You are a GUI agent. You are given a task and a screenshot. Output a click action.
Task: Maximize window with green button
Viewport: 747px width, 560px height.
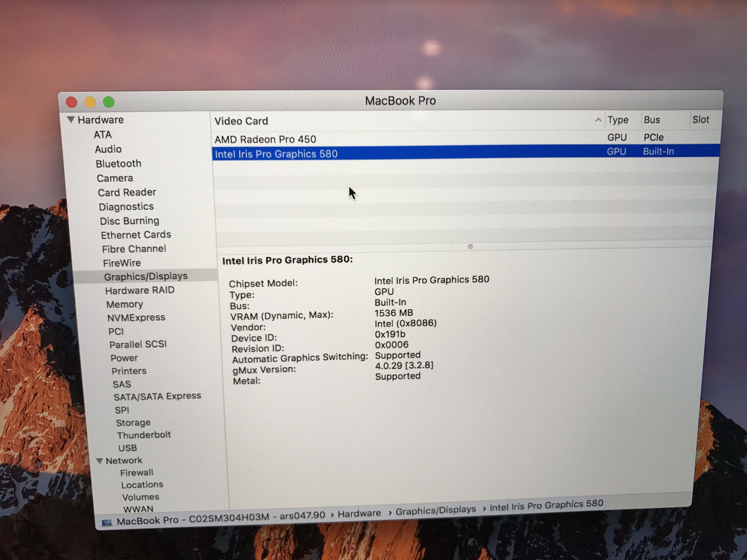click(x=109, y=102)
